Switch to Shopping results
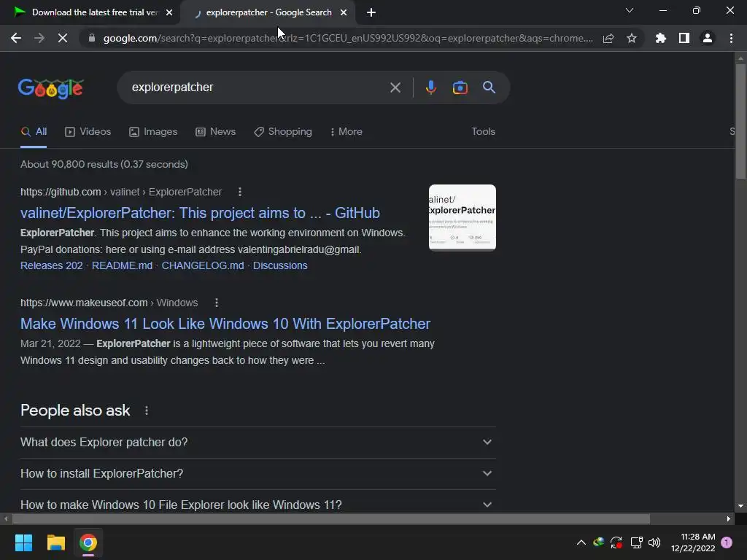 pos(283,132)
